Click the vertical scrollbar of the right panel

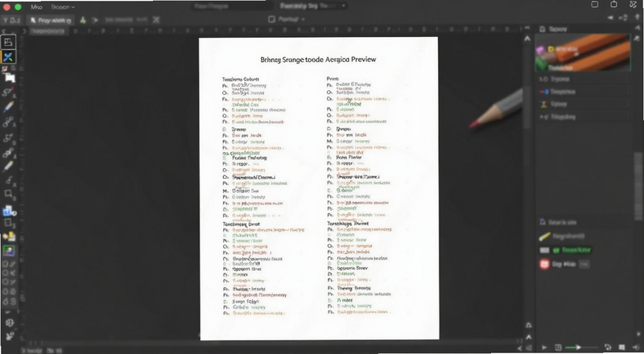tap(638, 185)
